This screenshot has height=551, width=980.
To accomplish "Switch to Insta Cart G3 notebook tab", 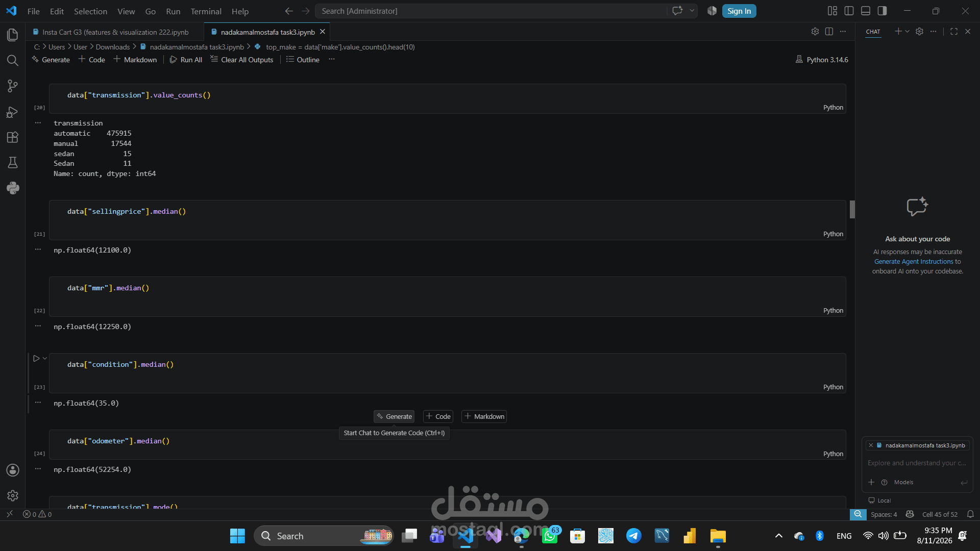I will (115, 32).
